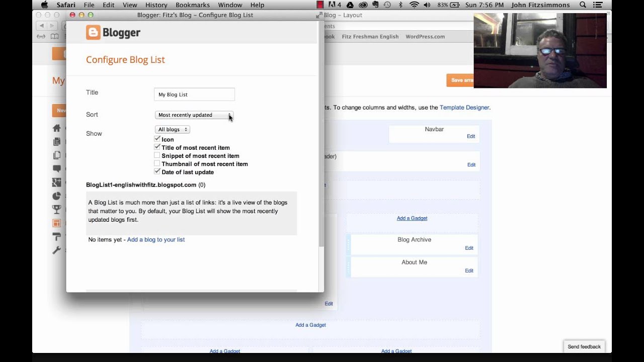Open the History menu

[x=156, y=5]
